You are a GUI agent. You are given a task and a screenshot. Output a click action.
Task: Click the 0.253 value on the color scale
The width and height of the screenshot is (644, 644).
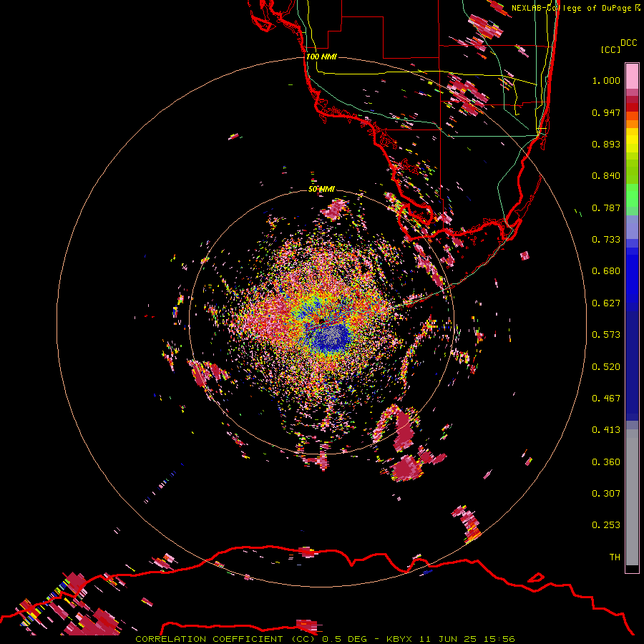coord(606,525)
